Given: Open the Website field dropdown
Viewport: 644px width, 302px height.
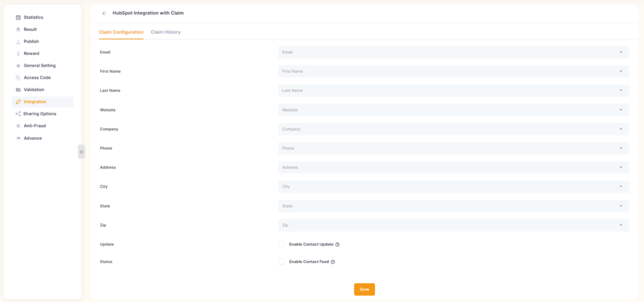Looking at the screenshot, I should pyautogui.click(x=453, y=109).
